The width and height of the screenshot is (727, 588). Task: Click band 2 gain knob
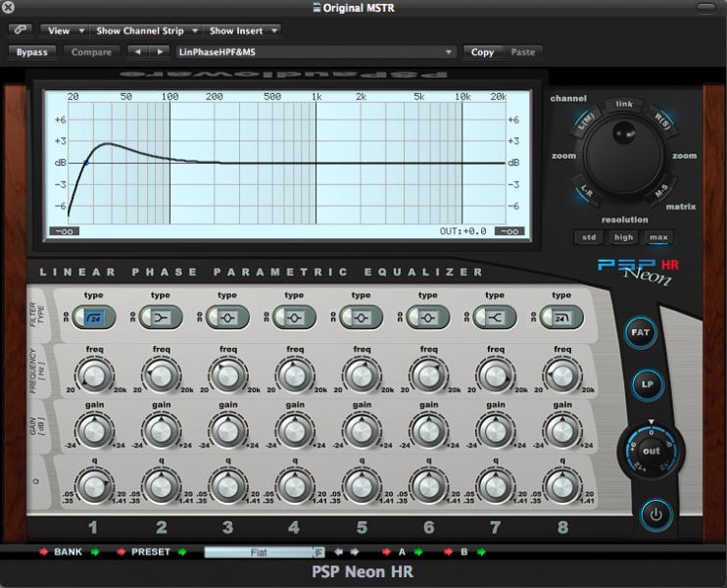161,431
